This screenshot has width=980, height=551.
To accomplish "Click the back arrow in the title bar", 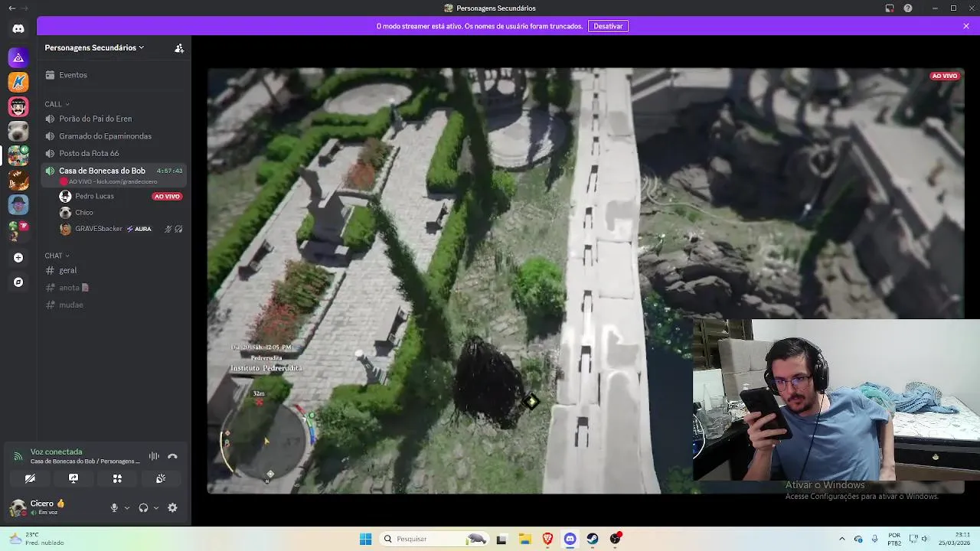I will point(11,8).
